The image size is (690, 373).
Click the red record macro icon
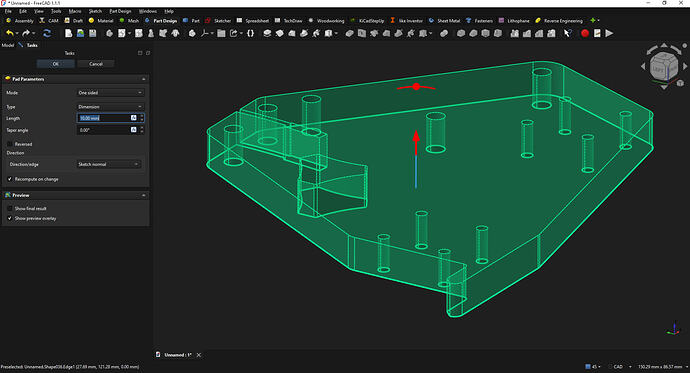585,33
